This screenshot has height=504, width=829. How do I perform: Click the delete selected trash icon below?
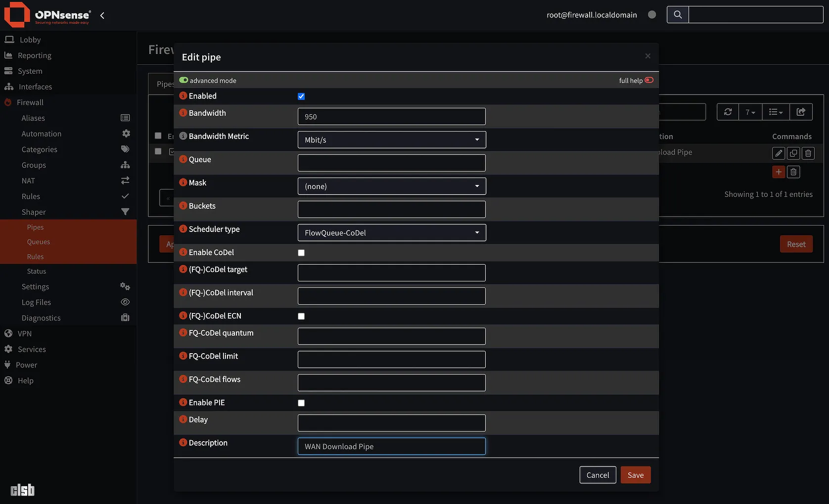[793, 172]
